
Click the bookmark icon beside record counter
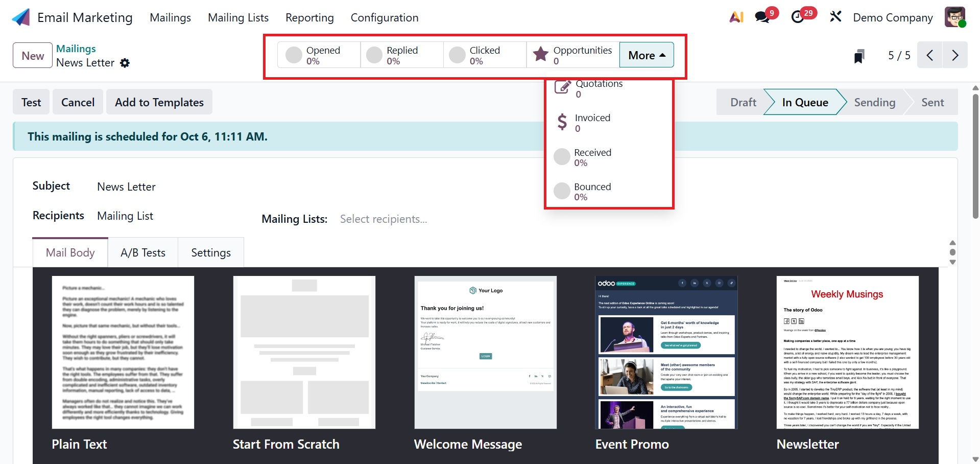859,56
